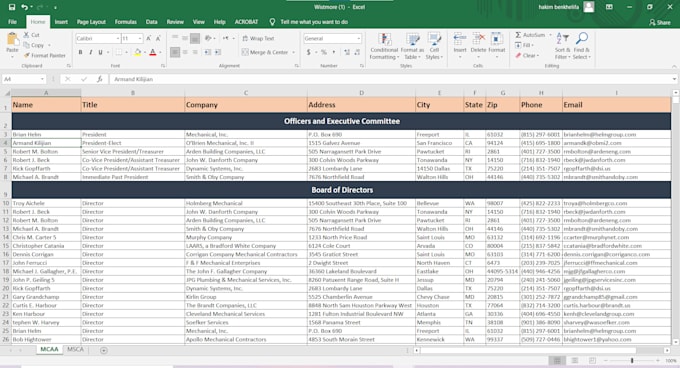Toggle Bold formatting
680x368 pixels.
80,52
